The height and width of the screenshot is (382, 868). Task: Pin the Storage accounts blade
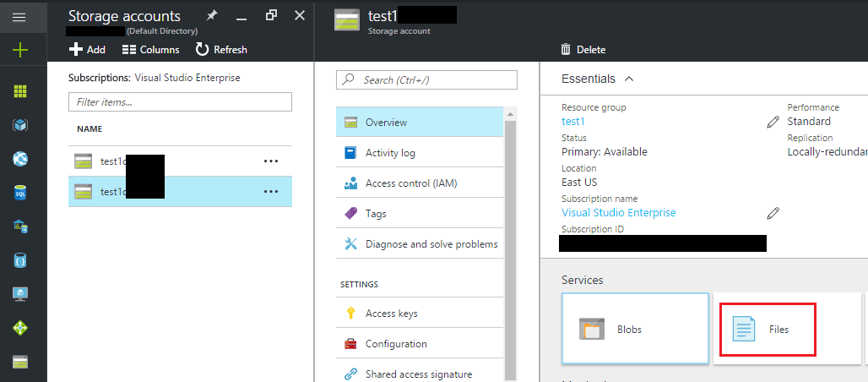(x=211, y=15)
